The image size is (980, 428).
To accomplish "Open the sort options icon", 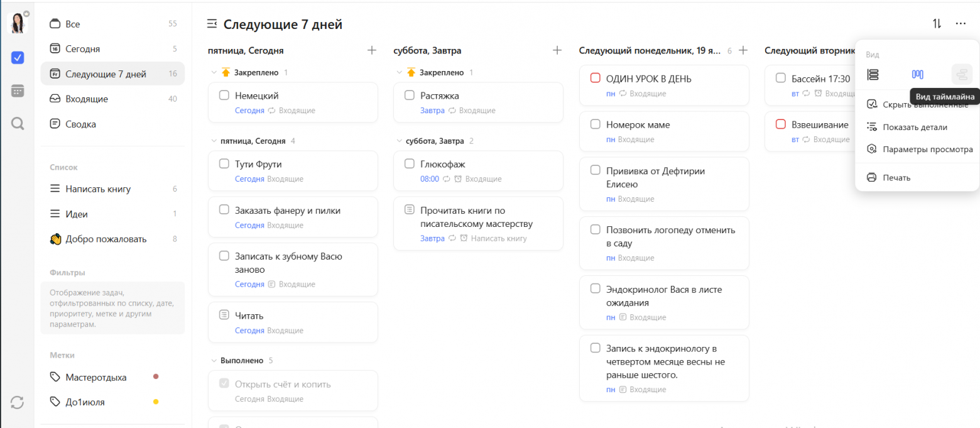I will [937, 24].
